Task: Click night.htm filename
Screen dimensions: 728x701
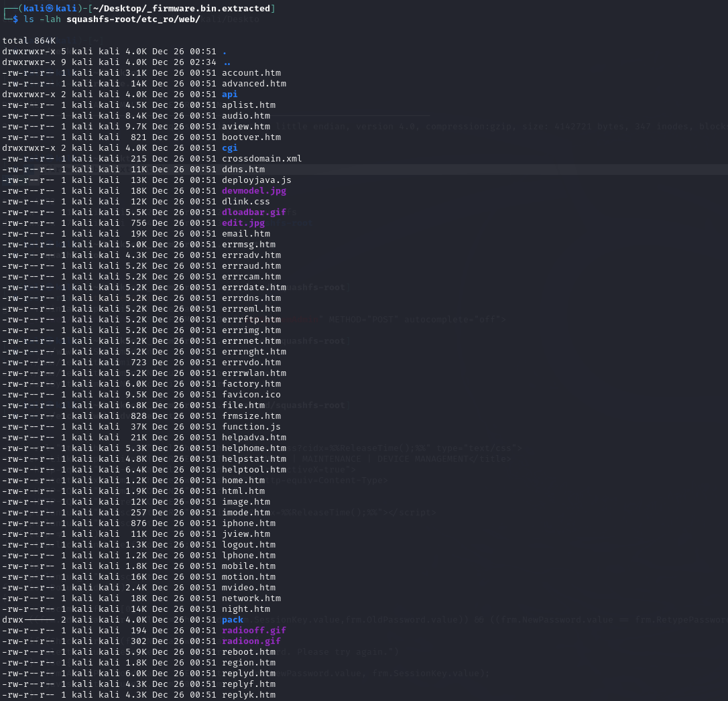Action: click(246, 609)
